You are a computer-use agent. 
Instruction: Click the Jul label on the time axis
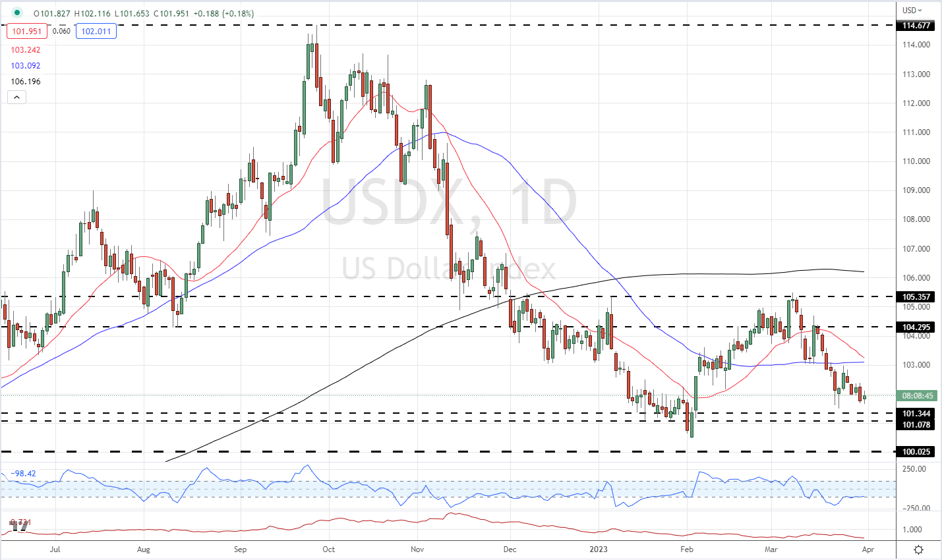[x=55, y=549]
